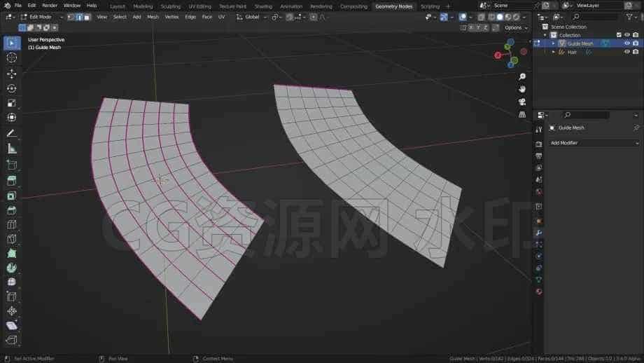Select the Rip Region tool
Image resolution: width=644 pixels, height=363 pixels.
tap(12, 340)
